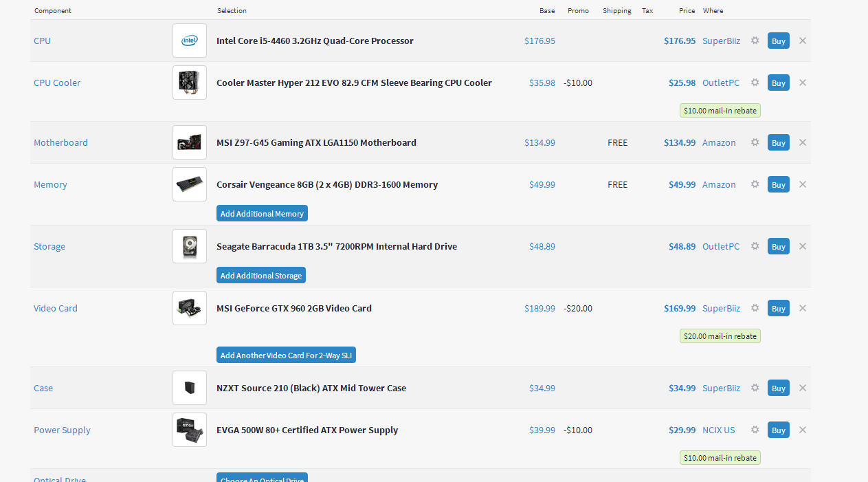
Task: Open the Cooler Master cooler thumbnail
Action: pos(190,83)
